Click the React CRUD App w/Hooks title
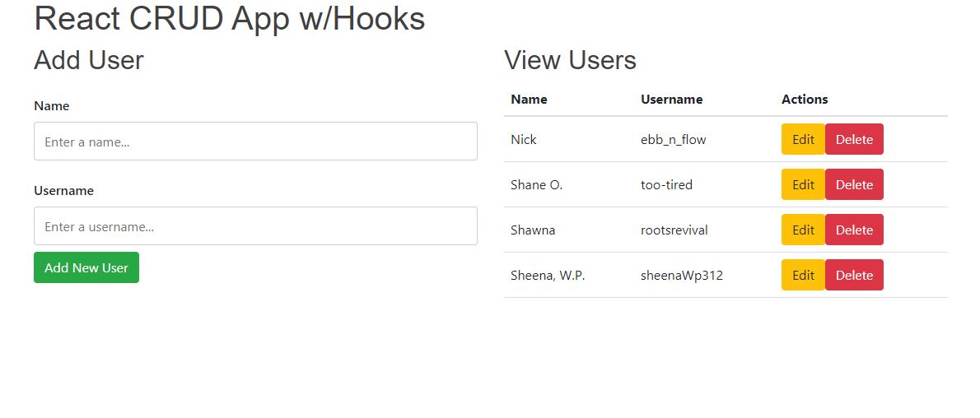 230,19
